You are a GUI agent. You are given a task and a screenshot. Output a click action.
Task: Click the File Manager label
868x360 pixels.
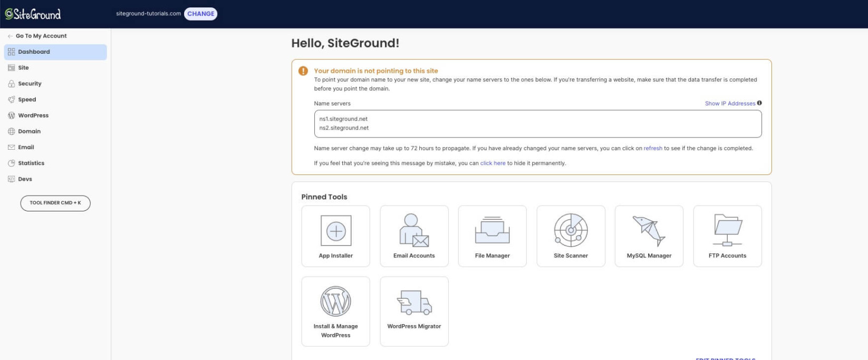(493, 256)
